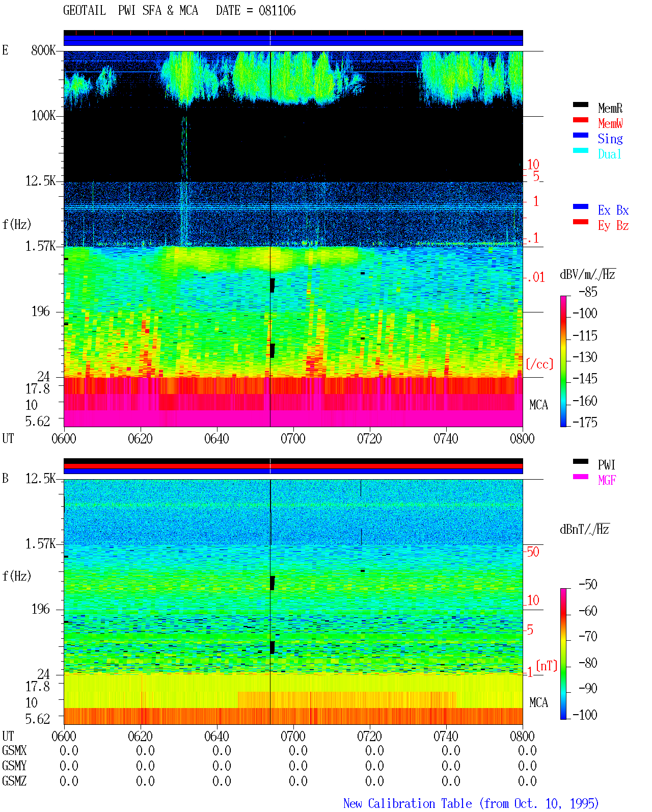Image resolution: width=652 pixels, height=812 pixels.
Task: Click the dBnT/√Hz unit label
Action: click(585, 529)
